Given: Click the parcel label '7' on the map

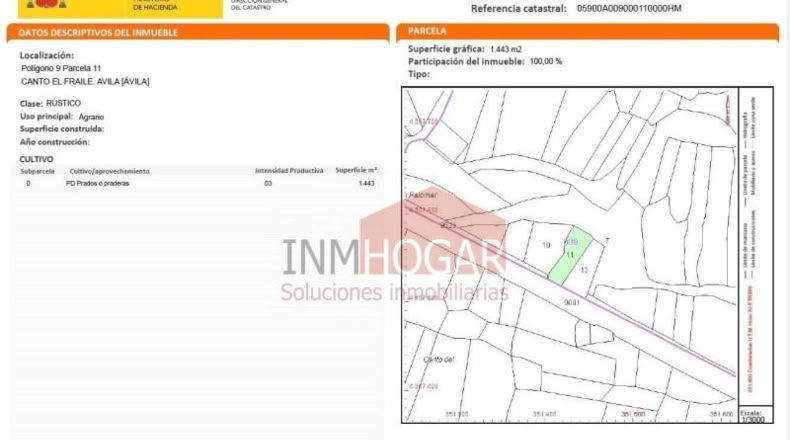Looking at the screenshot, I should [x=607, y=241].
